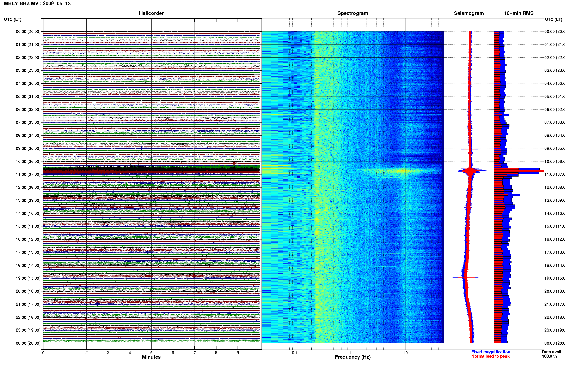This screenshot has height=368, width=588.
Task: Choose the '12:00 (08:00)' helicorder time label
Action: (28, 187)
